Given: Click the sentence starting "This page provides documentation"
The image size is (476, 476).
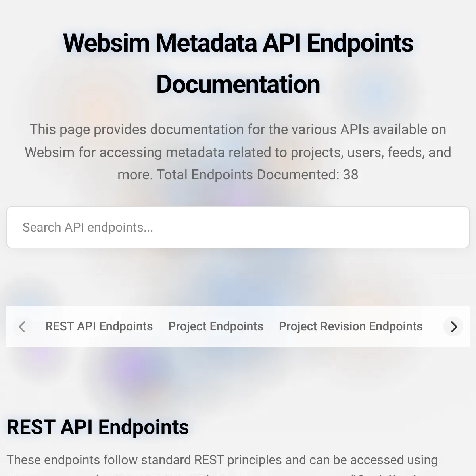Looking at the screenshot, I should (x=238, y=130).
